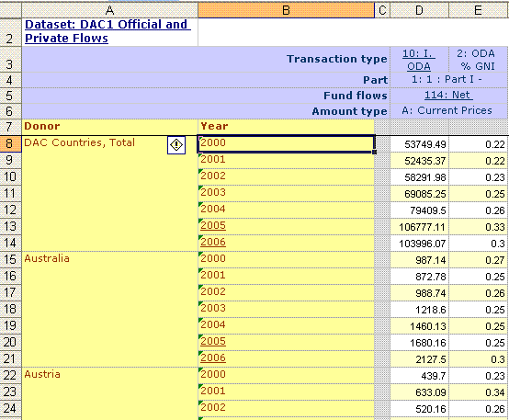The width and height of the screenshot is (509, 420).
Task: Select the value 69085.25
Action: click(419, 194)
